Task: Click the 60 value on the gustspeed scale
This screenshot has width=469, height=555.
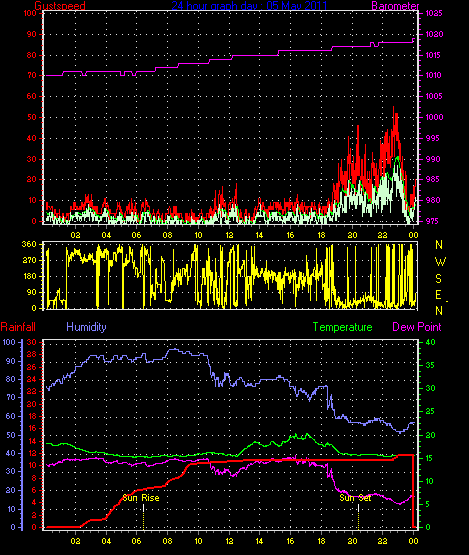Action: [x=32, y=96]
